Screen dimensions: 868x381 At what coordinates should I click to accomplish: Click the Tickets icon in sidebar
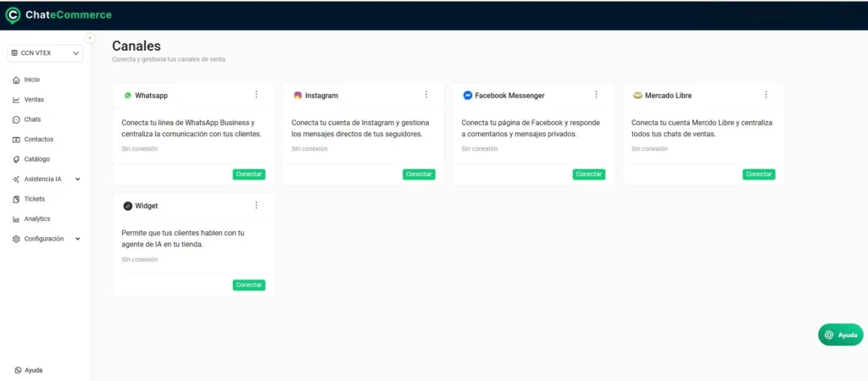(16, 200)
